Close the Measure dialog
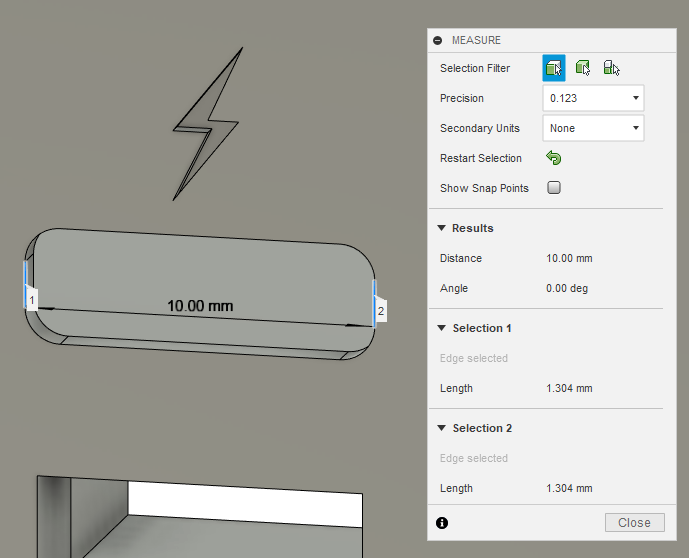689x558 pixels. tap(635, 522)
